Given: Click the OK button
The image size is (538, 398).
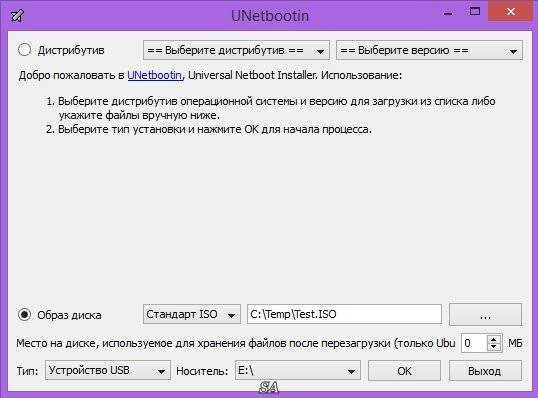Looking at the screenshot, I should pyautogui.click(x=404, y=371).
